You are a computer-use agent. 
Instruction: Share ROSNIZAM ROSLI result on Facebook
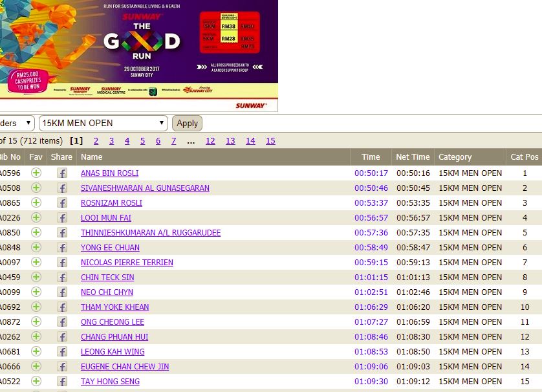(x=62, y=203)
